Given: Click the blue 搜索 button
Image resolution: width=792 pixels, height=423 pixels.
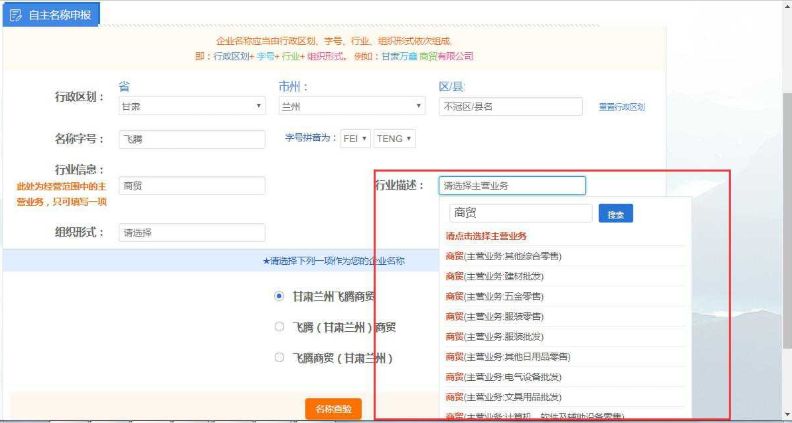Looking at the screenshot, I should click(x=616, y=213).
